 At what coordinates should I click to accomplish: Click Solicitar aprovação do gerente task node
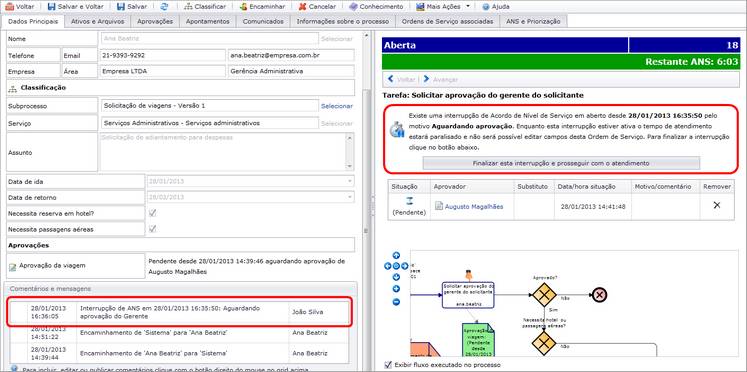[x=468, y=295]
